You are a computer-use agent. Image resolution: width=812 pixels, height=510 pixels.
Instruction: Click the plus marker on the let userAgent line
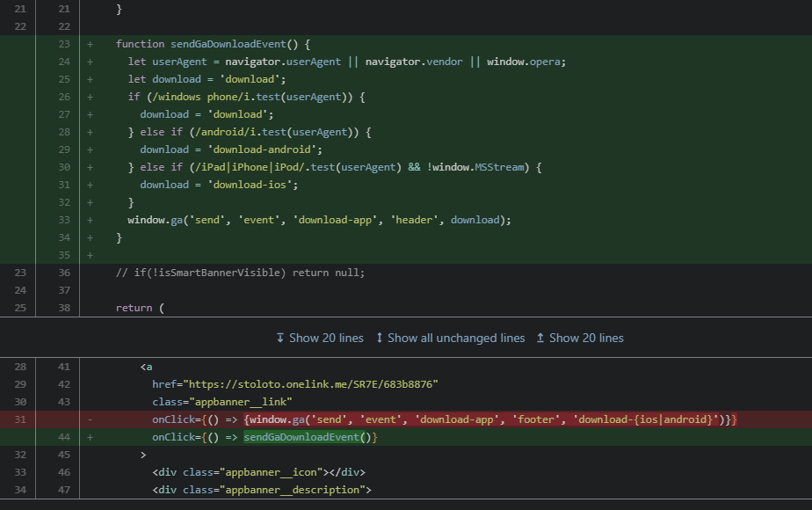(x=91, y=62)
